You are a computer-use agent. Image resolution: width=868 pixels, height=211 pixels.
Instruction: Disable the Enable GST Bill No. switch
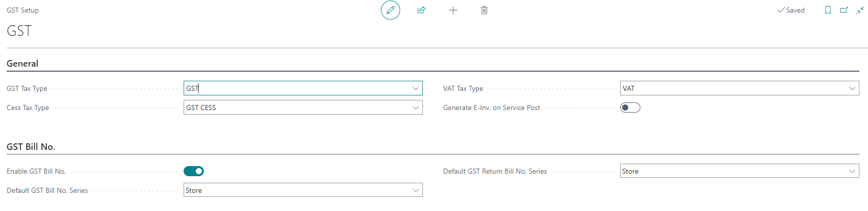coord(194,171)
